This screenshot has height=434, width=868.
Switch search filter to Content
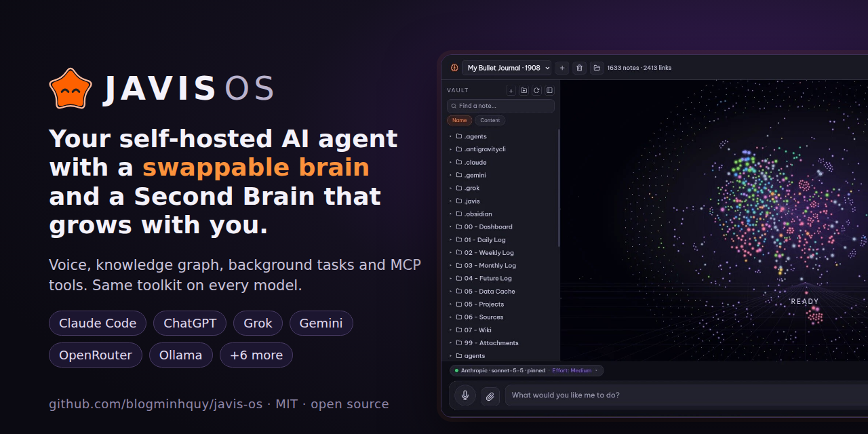(490, 121)
